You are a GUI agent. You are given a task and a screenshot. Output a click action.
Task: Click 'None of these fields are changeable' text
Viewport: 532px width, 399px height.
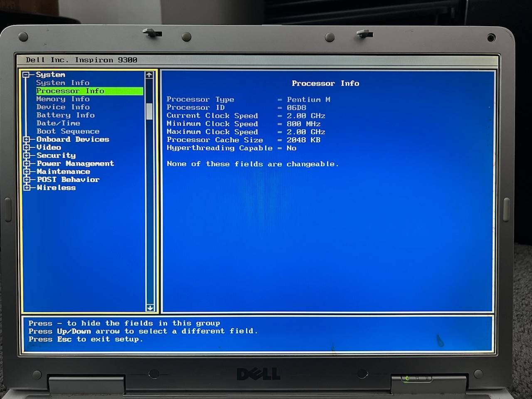click(253, 164)
